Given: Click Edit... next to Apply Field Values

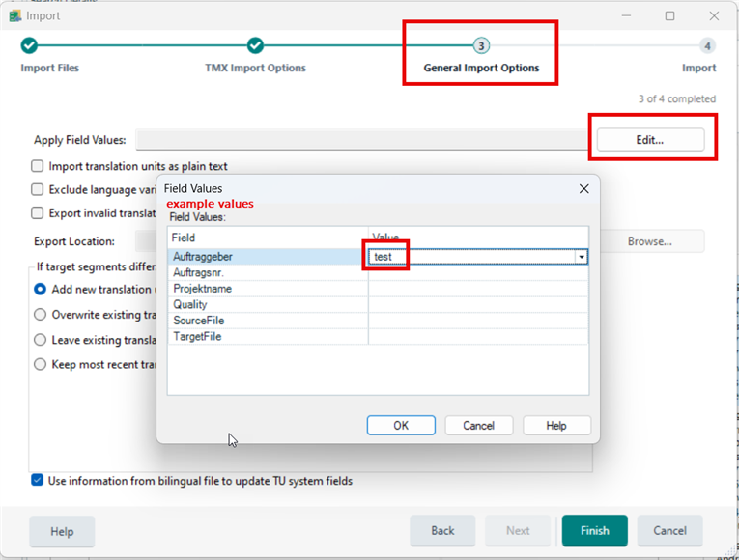Looking at the screenshot, I should point(650,140).
